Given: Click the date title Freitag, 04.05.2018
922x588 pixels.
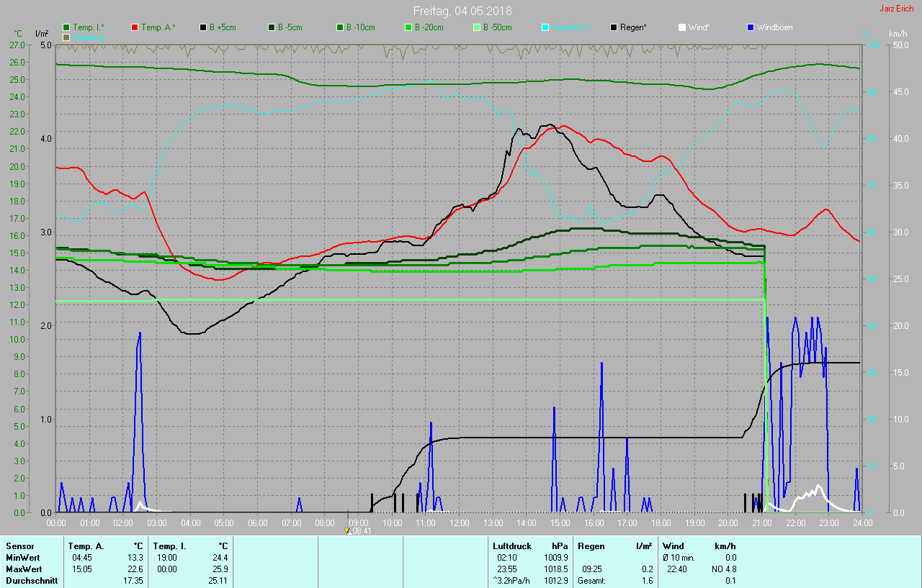Looking at the screenshot, I should [462, 11].
